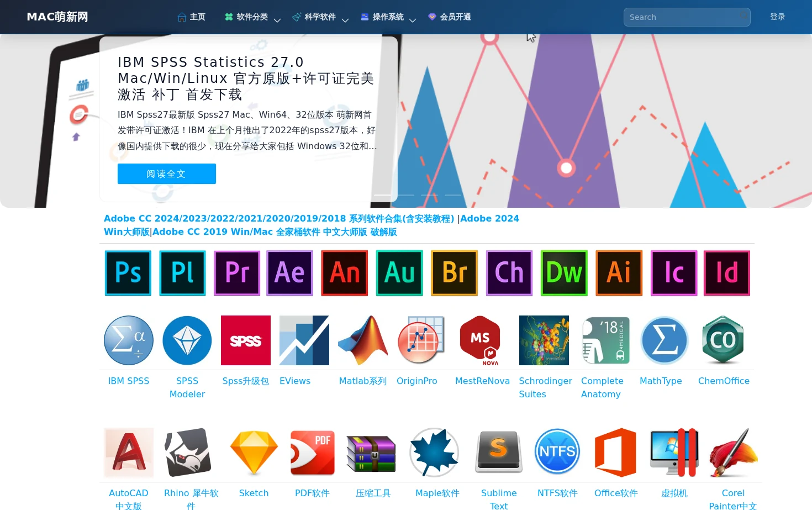
Task: Open the Spss升级包 text link
Action: pos(246,381)
